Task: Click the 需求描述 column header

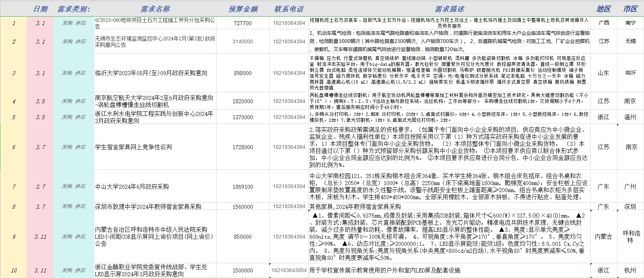Action: (449, 9)
